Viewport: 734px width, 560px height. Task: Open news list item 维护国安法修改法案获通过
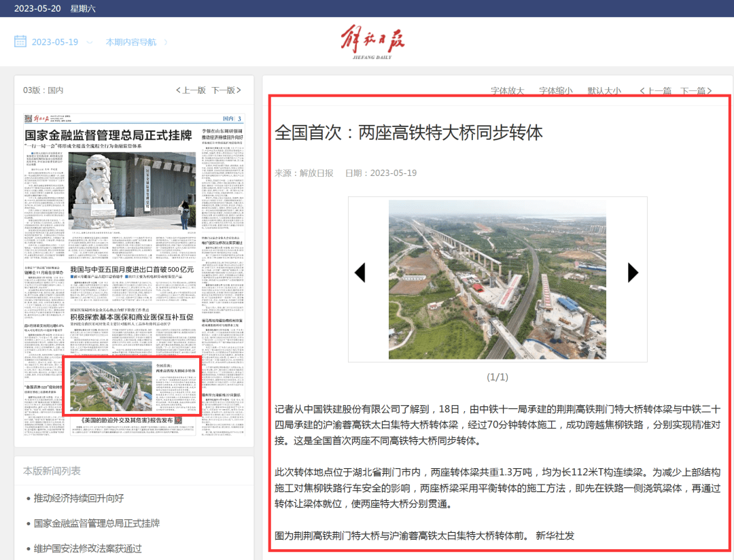[88, 548]
